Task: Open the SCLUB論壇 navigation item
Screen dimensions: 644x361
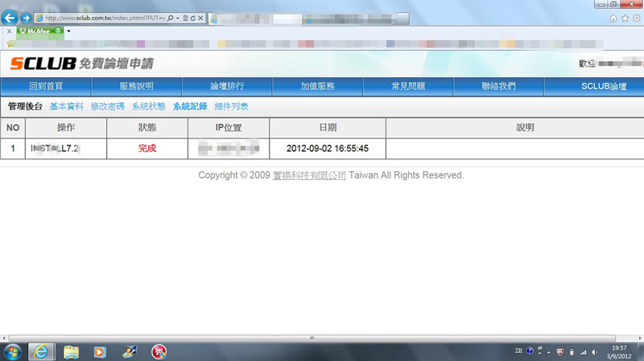Action: tap(604, 86)
